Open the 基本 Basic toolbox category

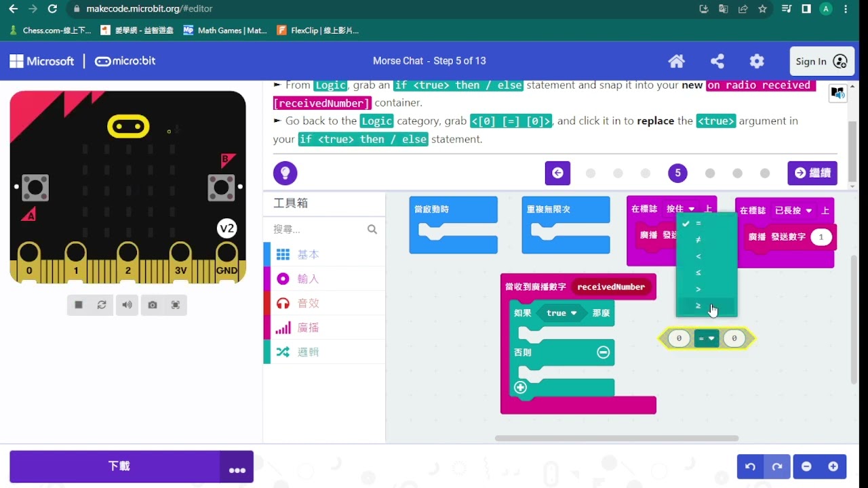324,254
